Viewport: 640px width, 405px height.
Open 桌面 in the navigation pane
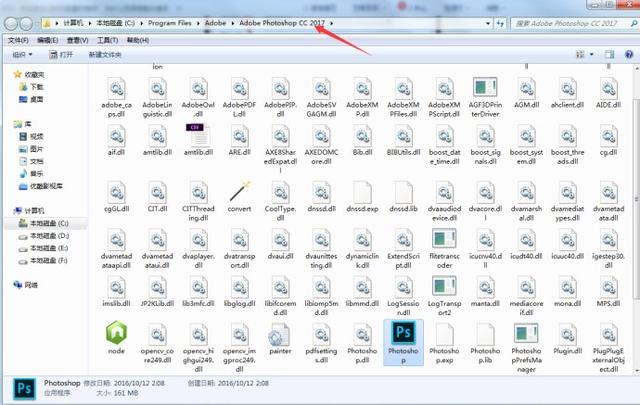[x=31, y=99]
